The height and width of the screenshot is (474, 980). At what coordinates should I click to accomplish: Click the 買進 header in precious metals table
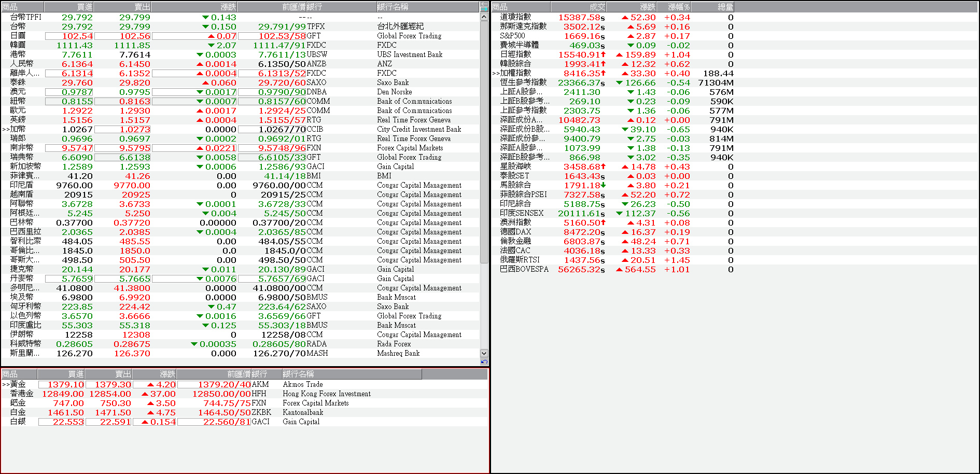coord(61,374)
